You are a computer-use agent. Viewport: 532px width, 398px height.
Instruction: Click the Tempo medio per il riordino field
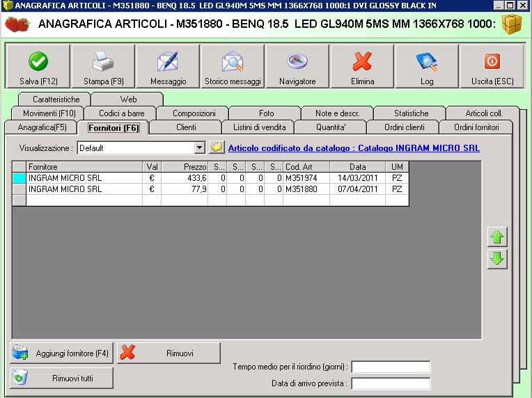[x=391, y=367]
